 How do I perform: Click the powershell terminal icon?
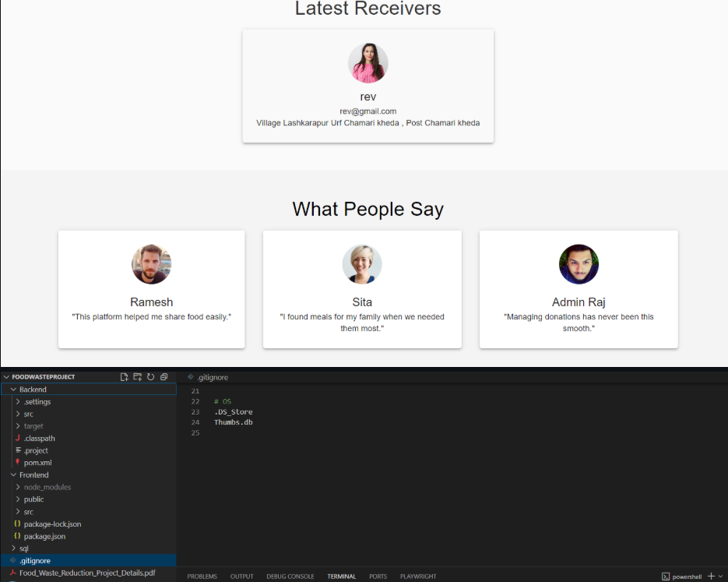[x=666, y=577]
